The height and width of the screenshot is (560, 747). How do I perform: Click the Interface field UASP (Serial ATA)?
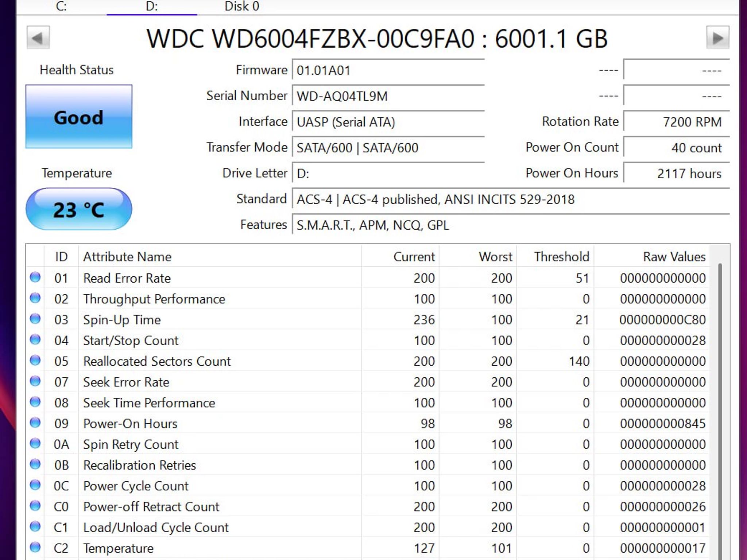(388, 122)
